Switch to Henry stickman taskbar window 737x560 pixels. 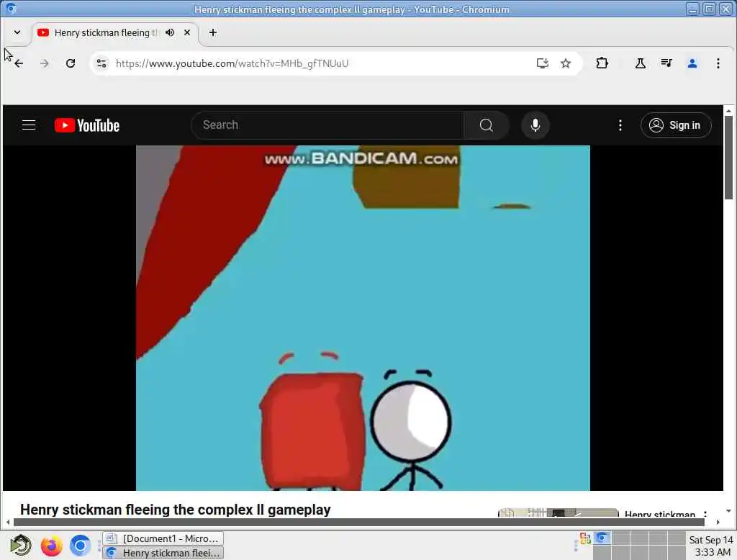tap(163, 553)
